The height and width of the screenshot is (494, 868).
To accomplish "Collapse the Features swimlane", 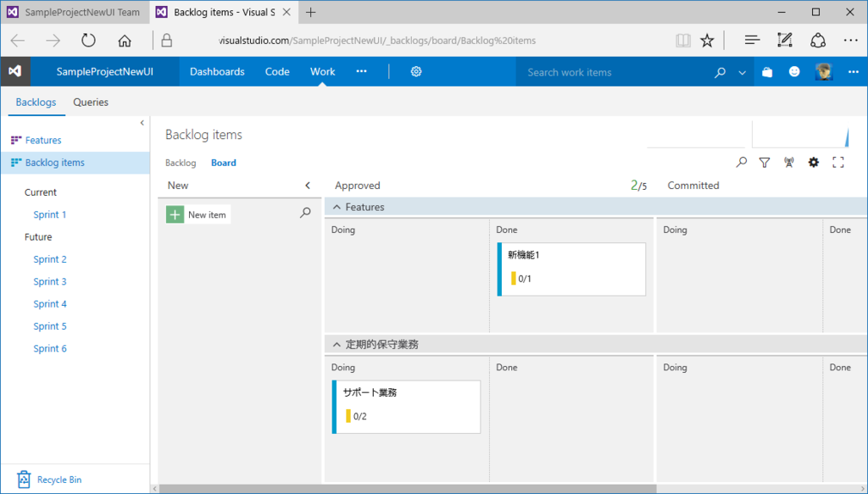I will point(337,207).
